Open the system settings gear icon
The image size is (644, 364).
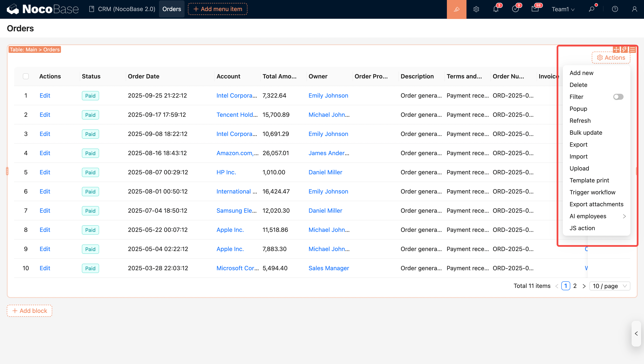pyautogui.click(x=476, y=9)
